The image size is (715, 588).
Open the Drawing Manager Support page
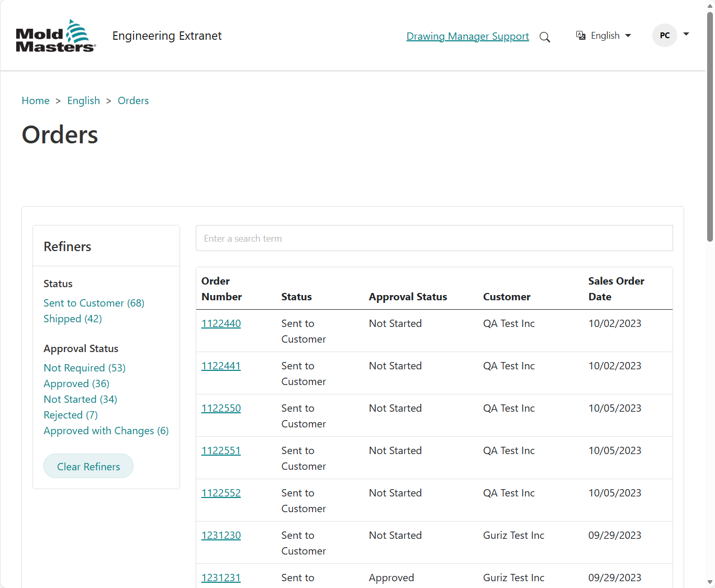pos(467,36)
